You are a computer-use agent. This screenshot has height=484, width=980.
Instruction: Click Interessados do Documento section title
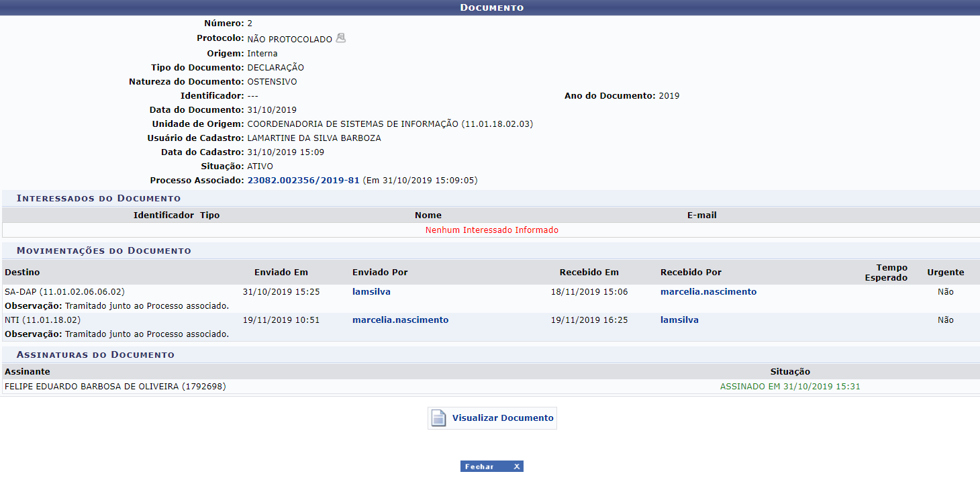tap(99, 198)
